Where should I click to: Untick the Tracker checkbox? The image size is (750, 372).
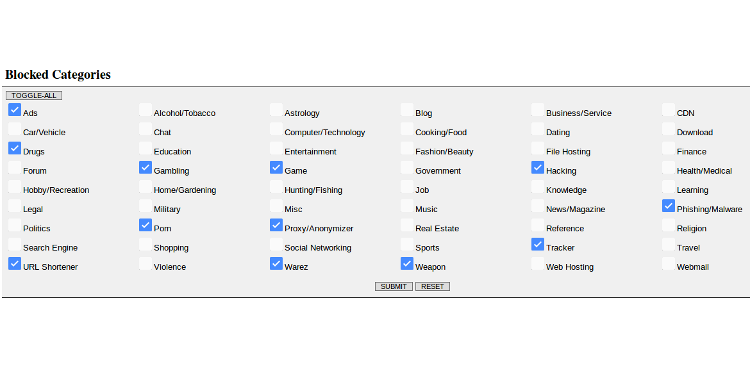coord(538,244)
